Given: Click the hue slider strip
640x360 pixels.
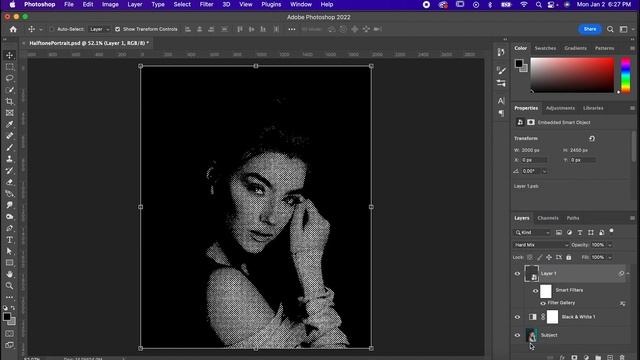Looking at the screenshot, I should (x=625, y=75).
